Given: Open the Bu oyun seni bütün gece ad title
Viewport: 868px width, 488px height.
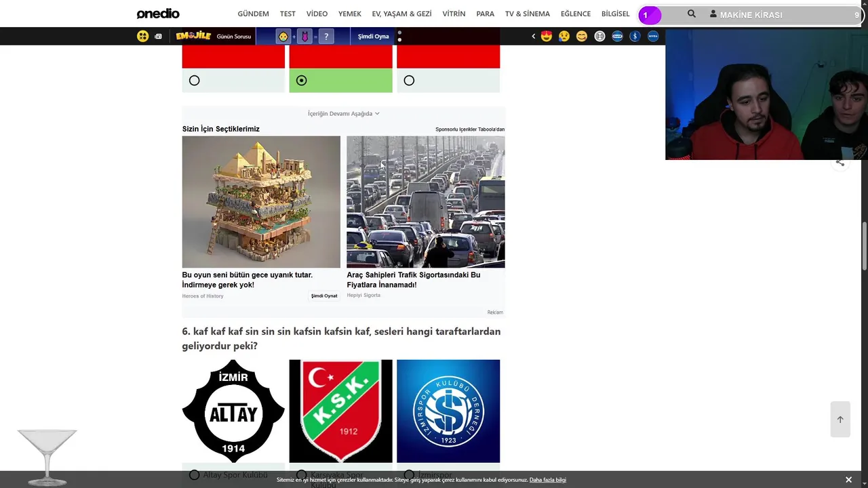Looking at the screenshot, I should [x=248, y=280].
